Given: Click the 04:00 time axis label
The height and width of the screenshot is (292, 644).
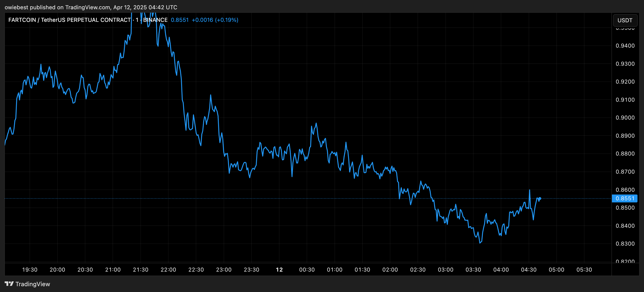Looking at the screenshot, I should (x=501, y=269).
